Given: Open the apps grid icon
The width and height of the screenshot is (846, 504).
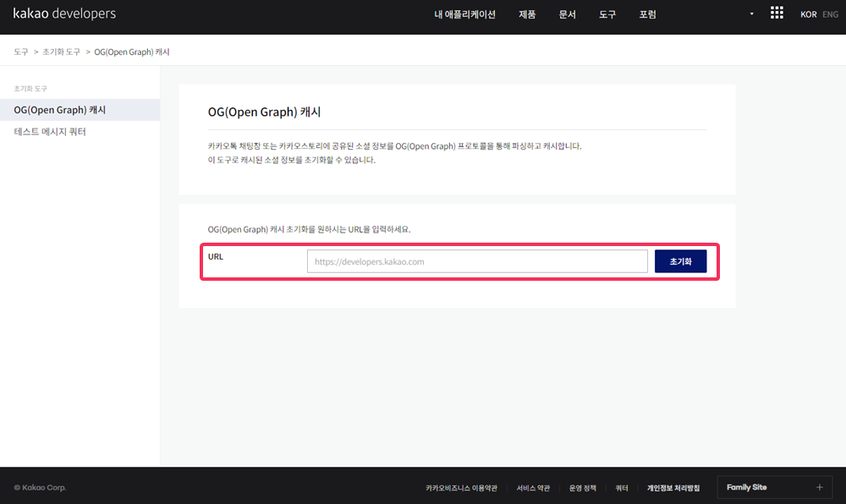Looking at the screenshot, I should (777, 13).
